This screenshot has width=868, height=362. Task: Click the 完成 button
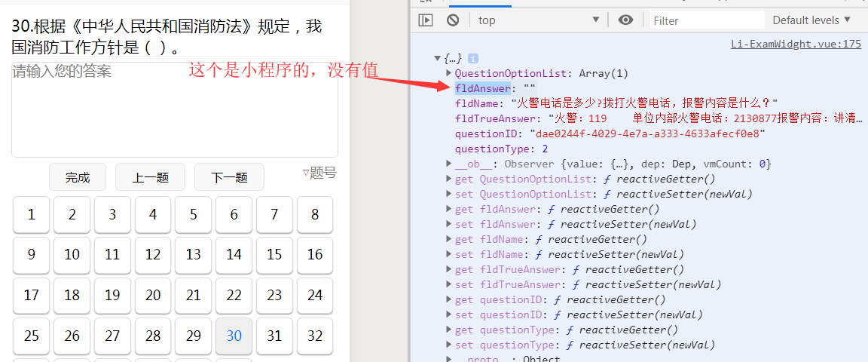click(x=78, y=178)
